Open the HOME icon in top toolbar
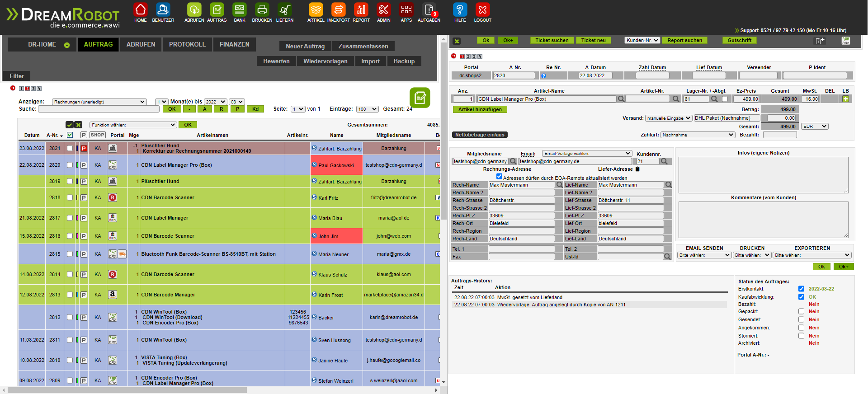 point(141,10)
